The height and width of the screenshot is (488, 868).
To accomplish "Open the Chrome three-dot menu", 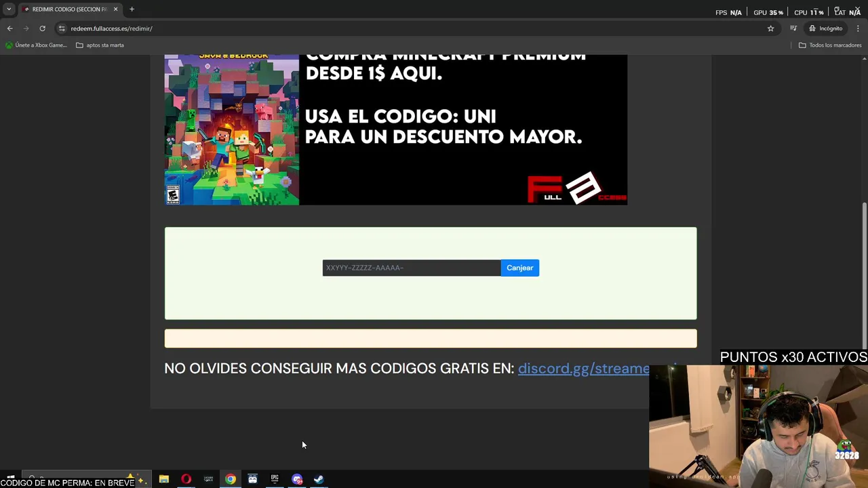I will (858, 28).
